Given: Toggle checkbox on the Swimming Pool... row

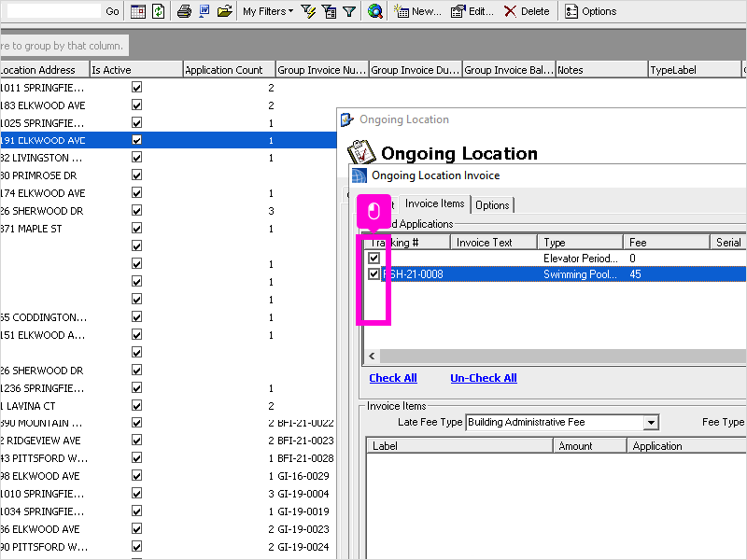Looking at the screenshot, I should click(374, 273).
